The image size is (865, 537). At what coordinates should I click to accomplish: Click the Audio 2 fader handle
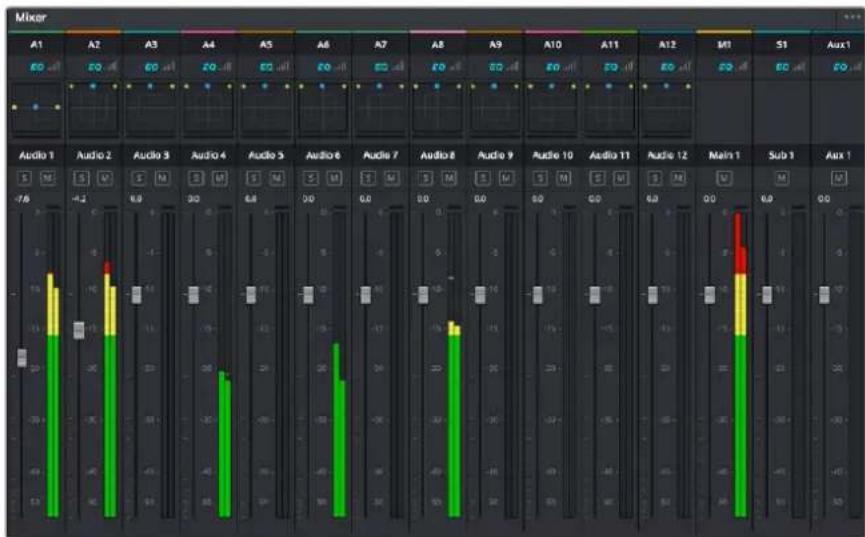pos(79,330)
